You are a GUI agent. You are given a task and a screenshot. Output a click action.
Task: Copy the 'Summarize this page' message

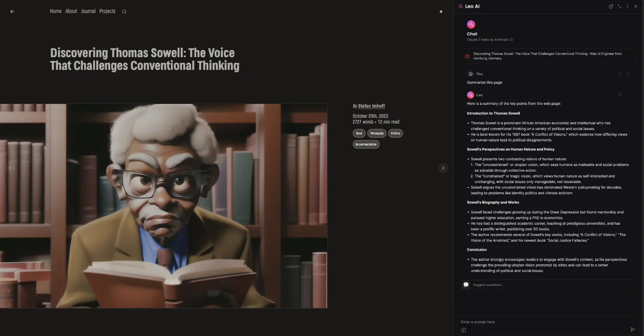coord(620,74)
